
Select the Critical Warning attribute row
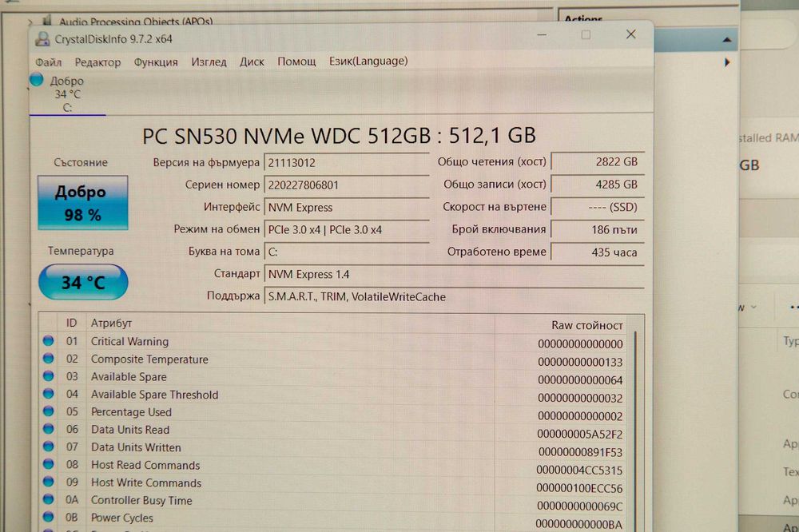pos(334,342)
